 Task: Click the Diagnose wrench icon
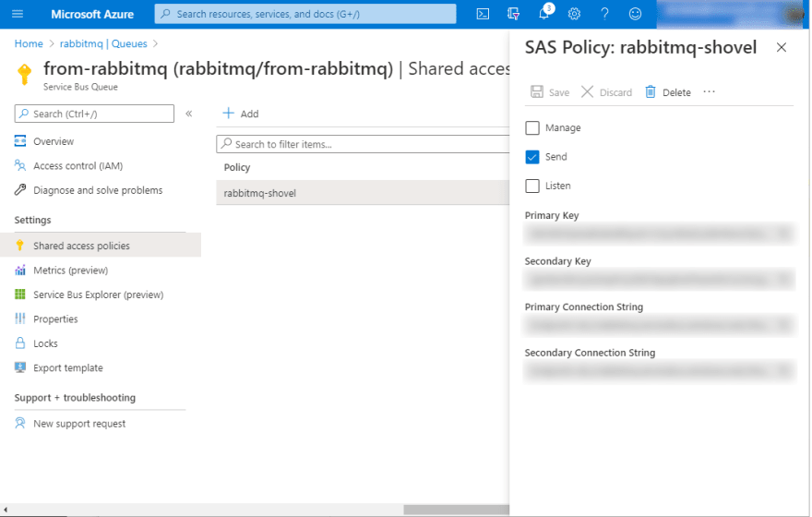20,189
